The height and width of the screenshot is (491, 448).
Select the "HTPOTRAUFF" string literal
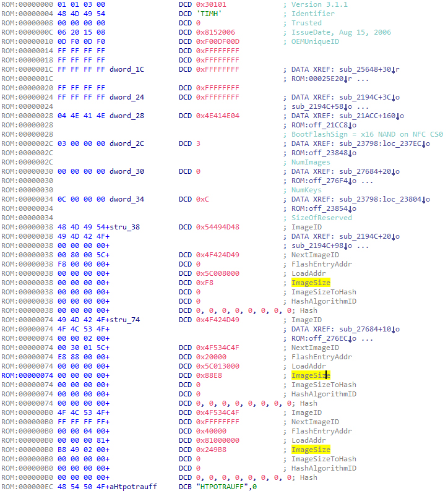(222, 487)
